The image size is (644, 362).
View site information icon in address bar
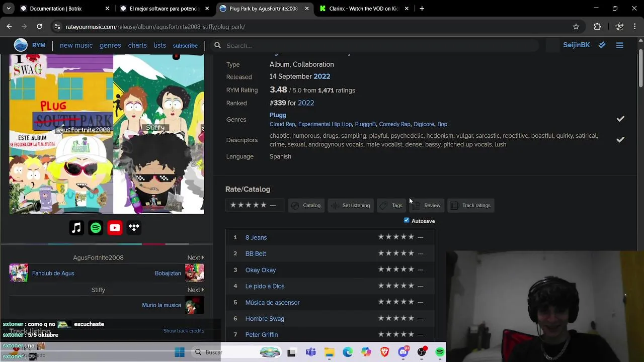tap(57, 27)
